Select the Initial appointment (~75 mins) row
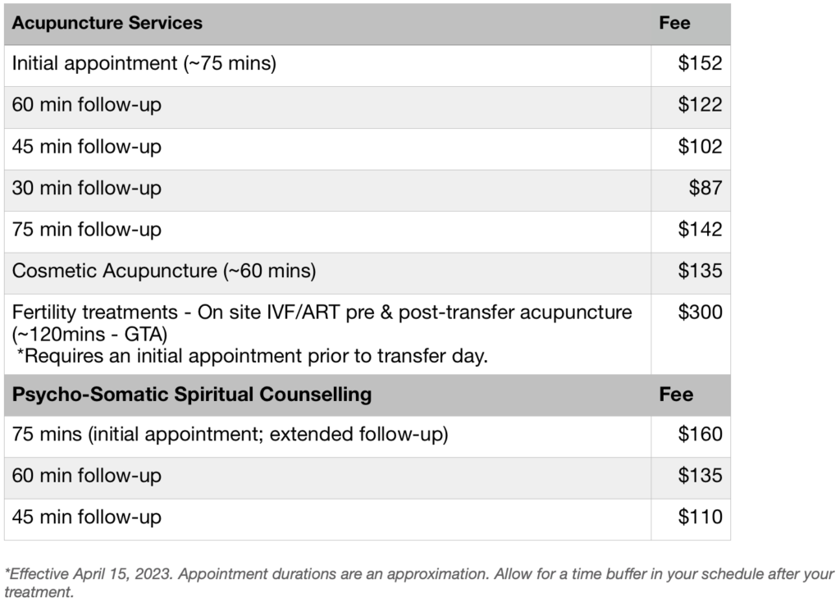The width and height of the screenshot is (840, 616). pyautogui.click(x=144, y=64)
